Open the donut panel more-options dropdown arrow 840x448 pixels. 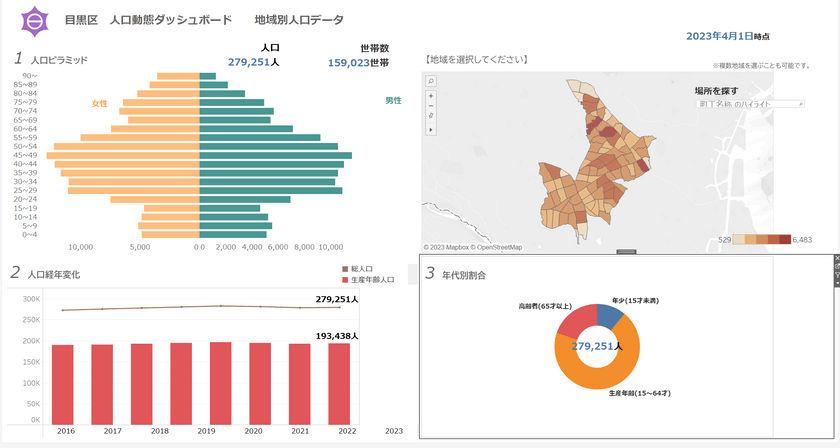click(835, 284)
